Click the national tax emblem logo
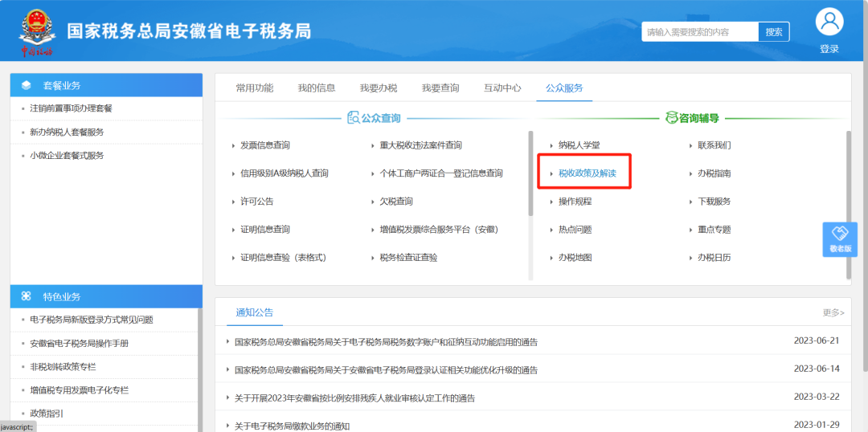Screen dimensions: 868x432 tap(37, 31)
